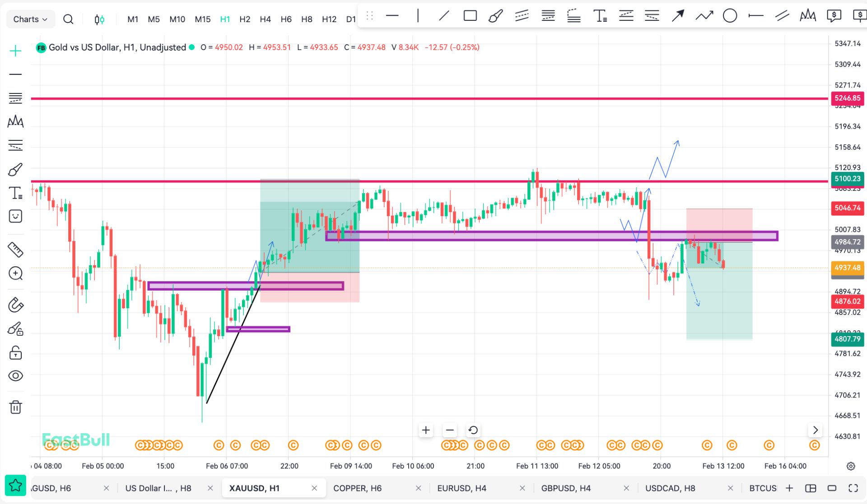The width and height of the screenshot is (867, 504).
Task: Toggle drawings visibility eye icon
Action: (x=15, y=376)
